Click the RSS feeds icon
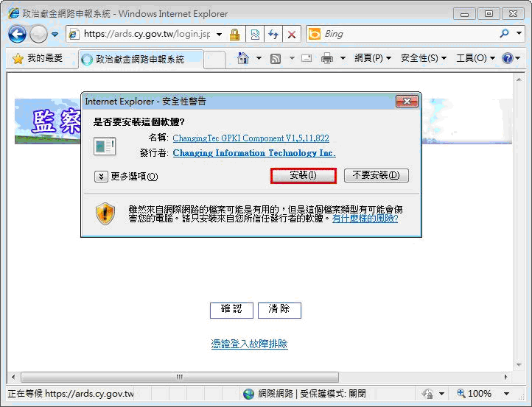 [x=276, y=58]
